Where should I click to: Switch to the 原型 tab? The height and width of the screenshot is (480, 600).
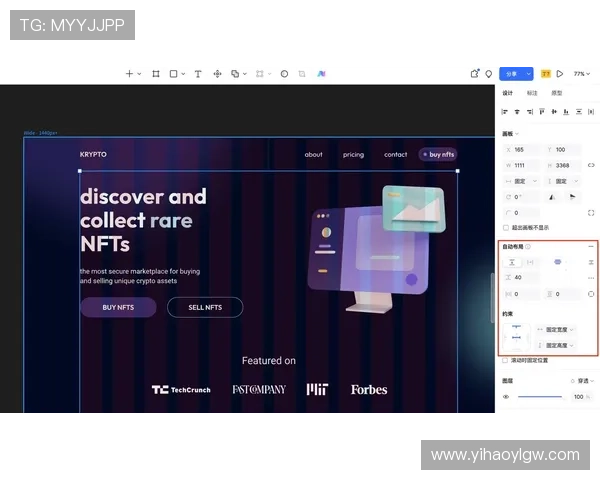tap(557, 93)
